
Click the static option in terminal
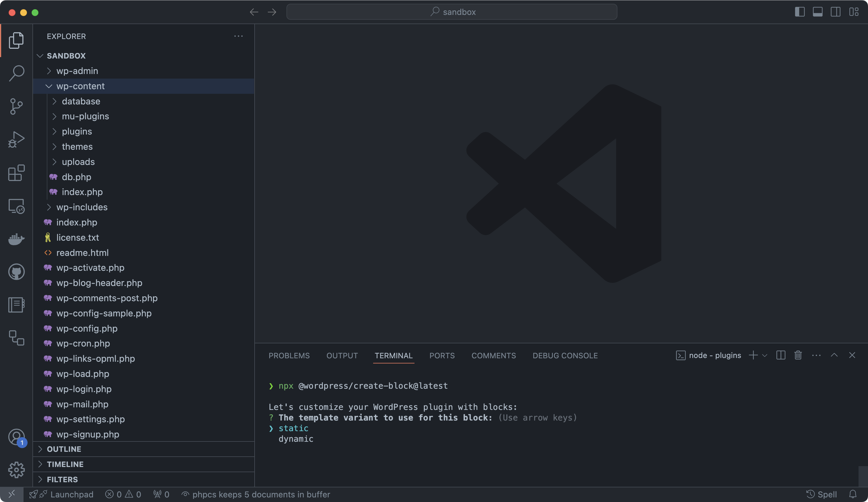tap(293, 428)
